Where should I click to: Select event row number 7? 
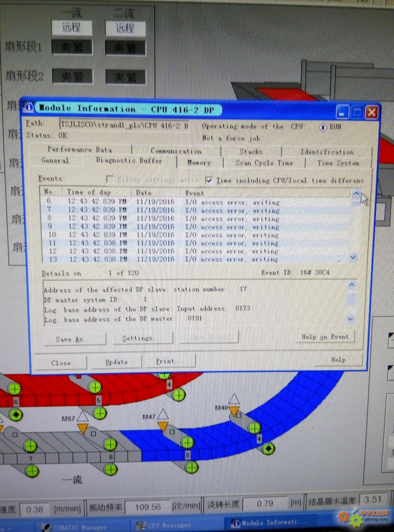[196, 210]
